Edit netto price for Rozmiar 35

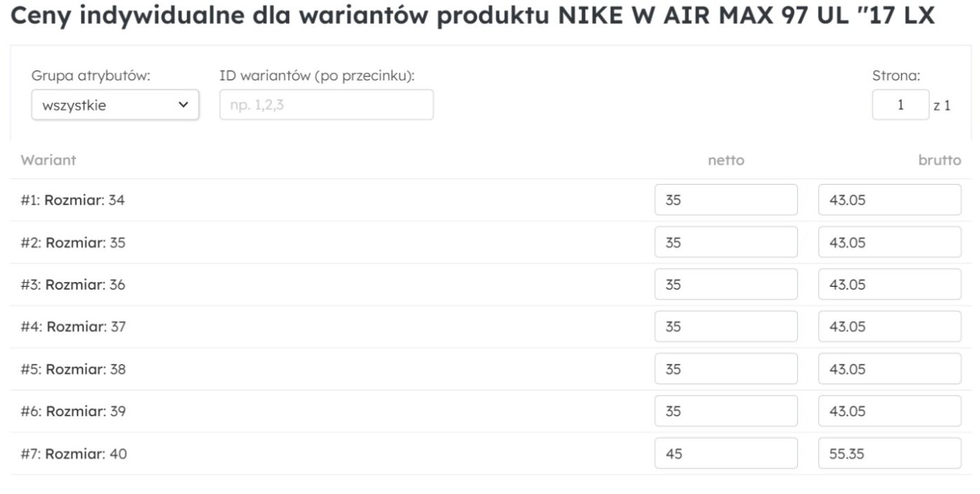pos(726,242)
